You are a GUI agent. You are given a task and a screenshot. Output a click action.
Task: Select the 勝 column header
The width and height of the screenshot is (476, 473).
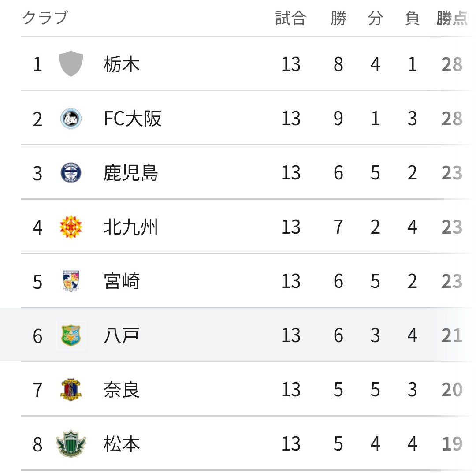click(x=338, y=18)
